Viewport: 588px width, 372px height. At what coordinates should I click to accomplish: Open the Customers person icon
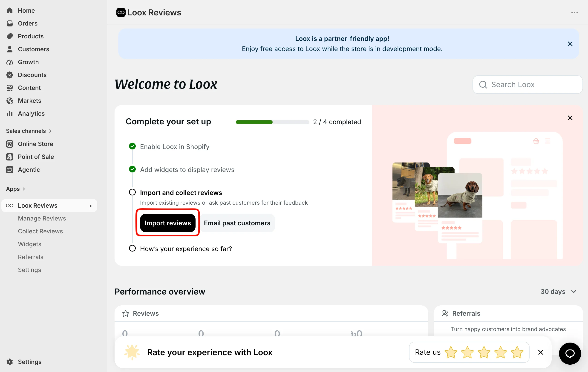[9, 49]
